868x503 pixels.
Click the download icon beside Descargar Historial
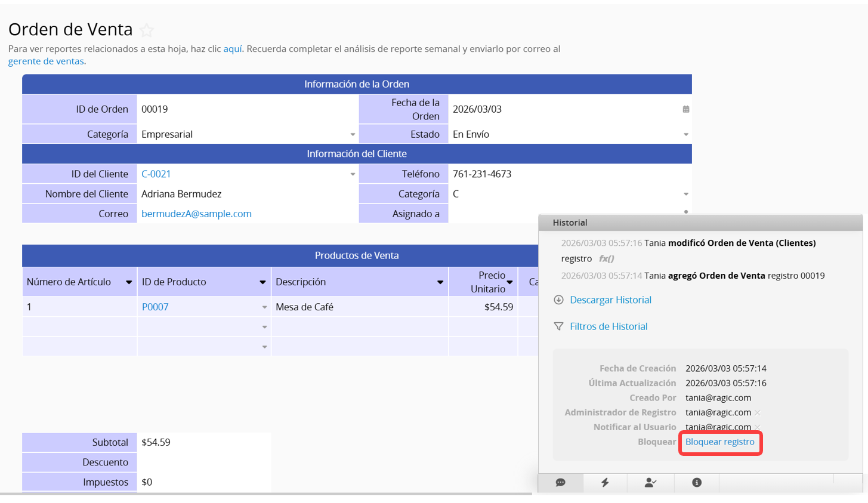tap(558, 300)
